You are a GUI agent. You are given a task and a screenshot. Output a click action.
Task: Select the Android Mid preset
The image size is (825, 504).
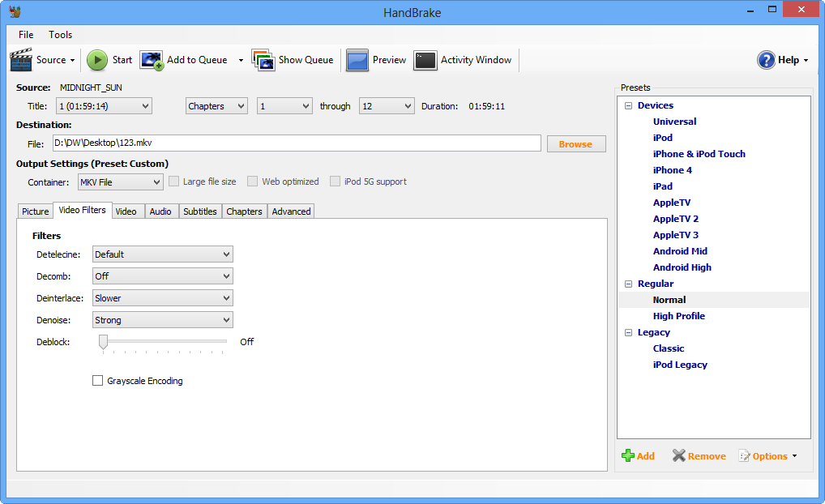[x=680, y=251]
